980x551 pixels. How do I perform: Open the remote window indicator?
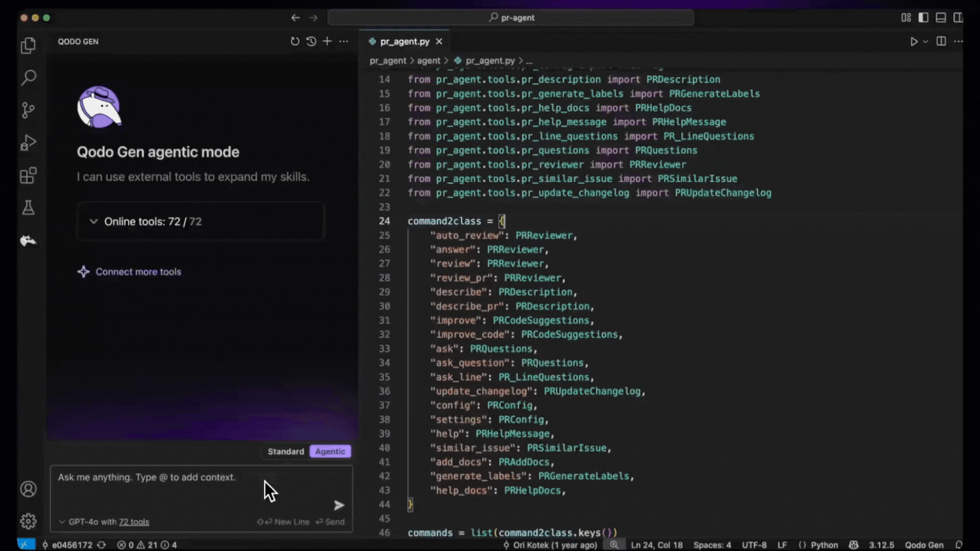(26, 545)
